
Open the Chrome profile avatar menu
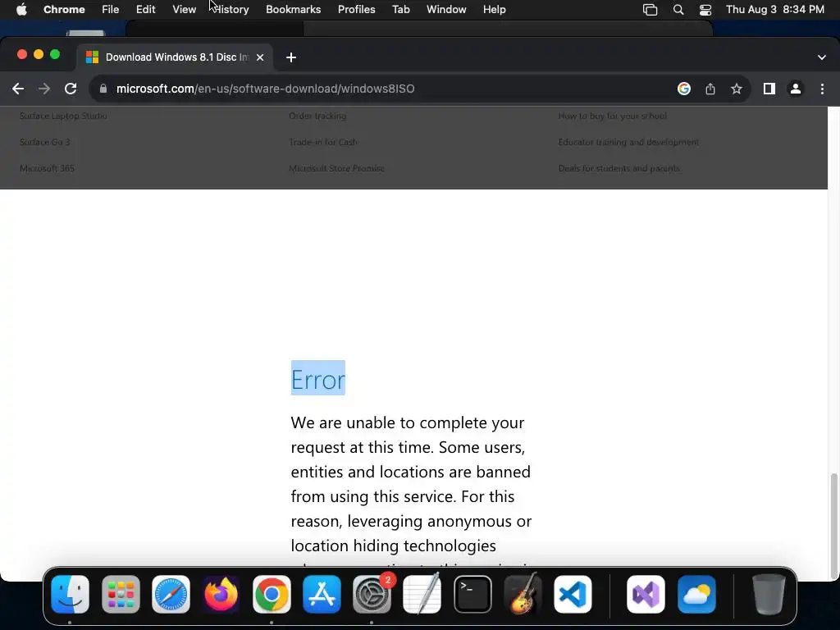[796, 89]
